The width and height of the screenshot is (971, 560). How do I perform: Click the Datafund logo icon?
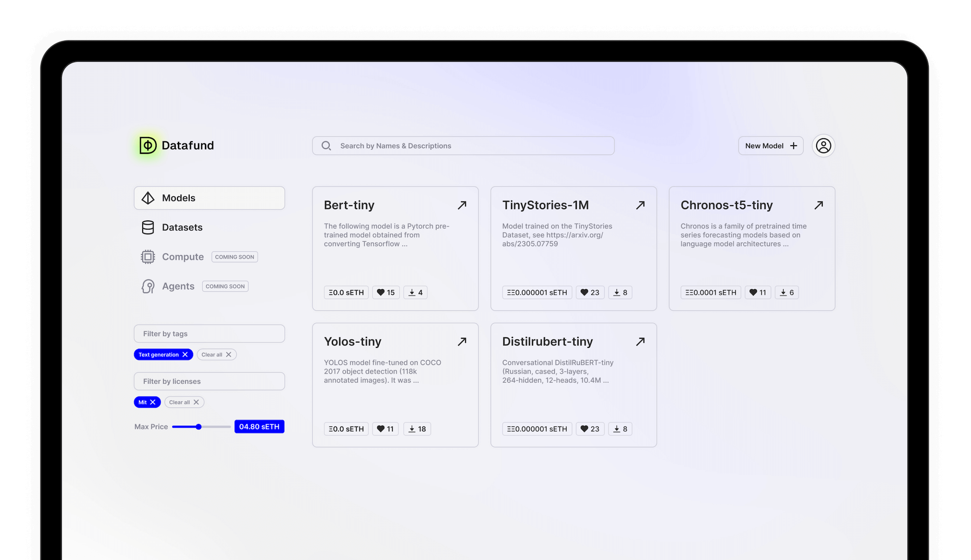pos(147,145)
